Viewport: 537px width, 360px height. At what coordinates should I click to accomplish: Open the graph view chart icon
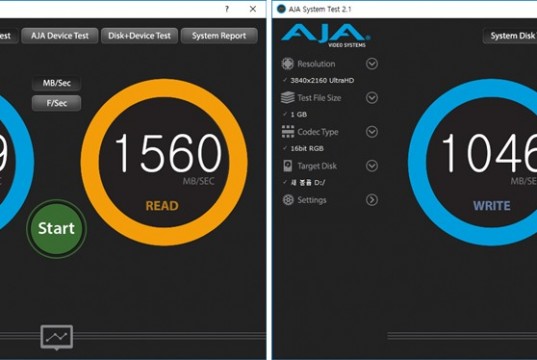(57, 337)
